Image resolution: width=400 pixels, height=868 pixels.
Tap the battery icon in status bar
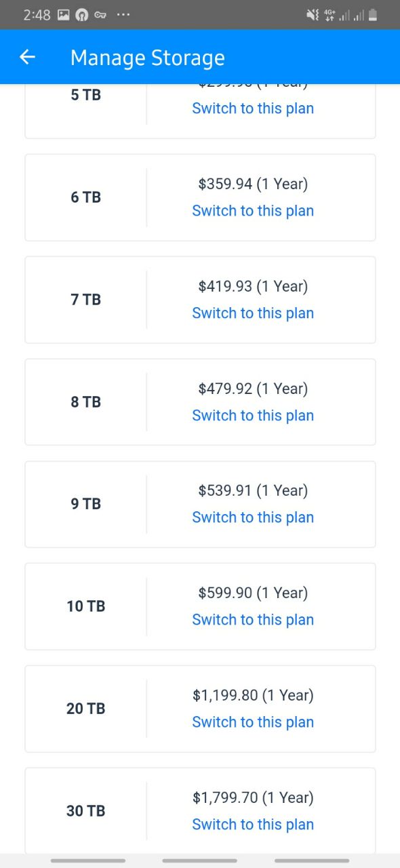coord(373,15)
